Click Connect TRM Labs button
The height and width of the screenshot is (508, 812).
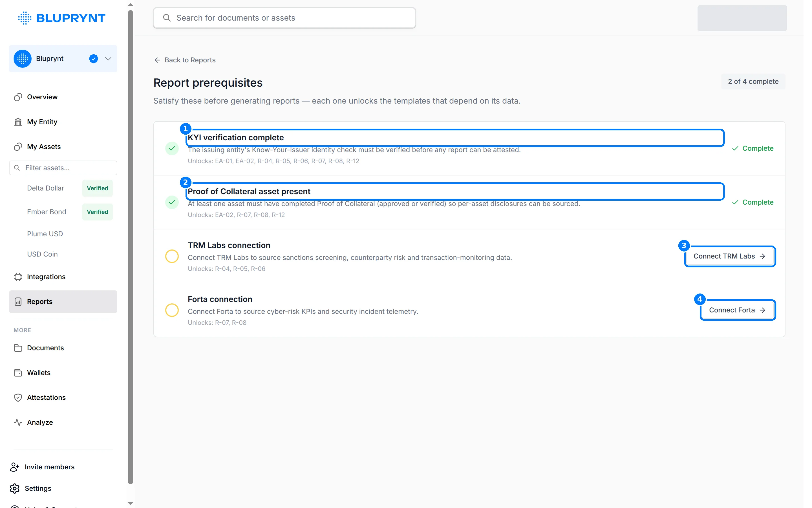click(730, 256)
